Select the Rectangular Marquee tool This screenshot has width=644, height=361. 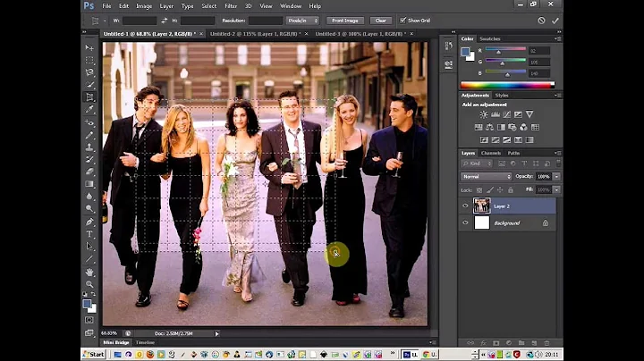[x=89, y=60]
